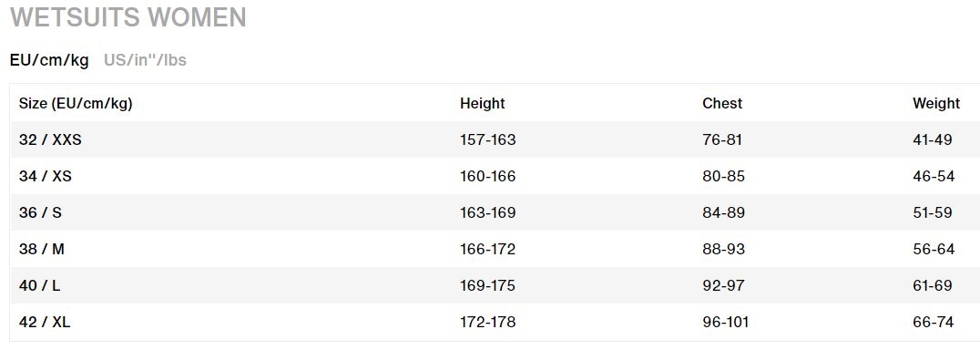This screenshot has width=980, height=350.
Task: Click the 172-178 height value
Action: tap(488, 323)
